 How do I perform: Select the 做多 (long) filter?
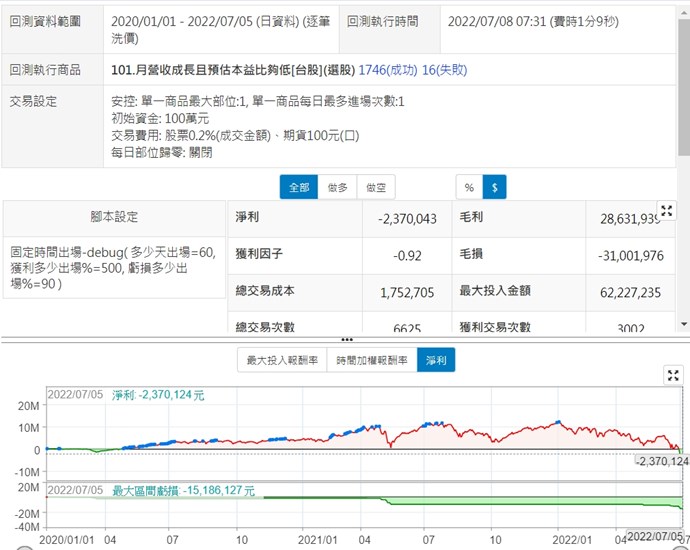pyautogui.click(x=337, y=187)
